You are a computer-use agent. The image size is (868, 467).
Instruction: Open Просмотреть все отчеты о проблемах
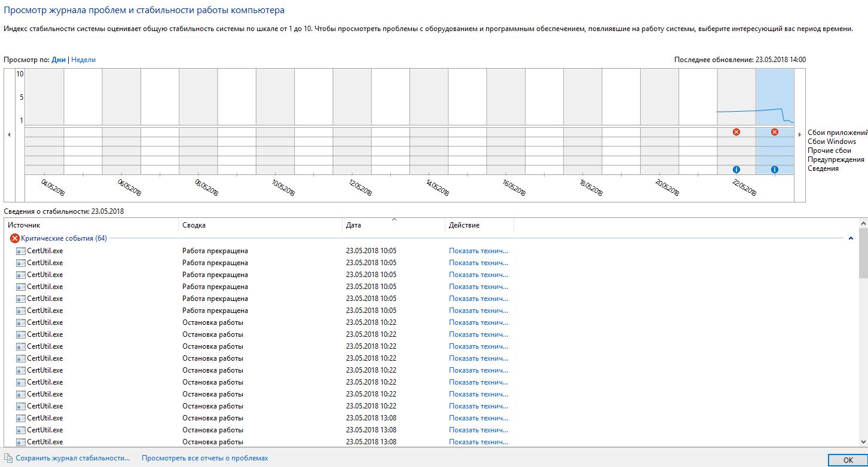click(x=205, y=458)
